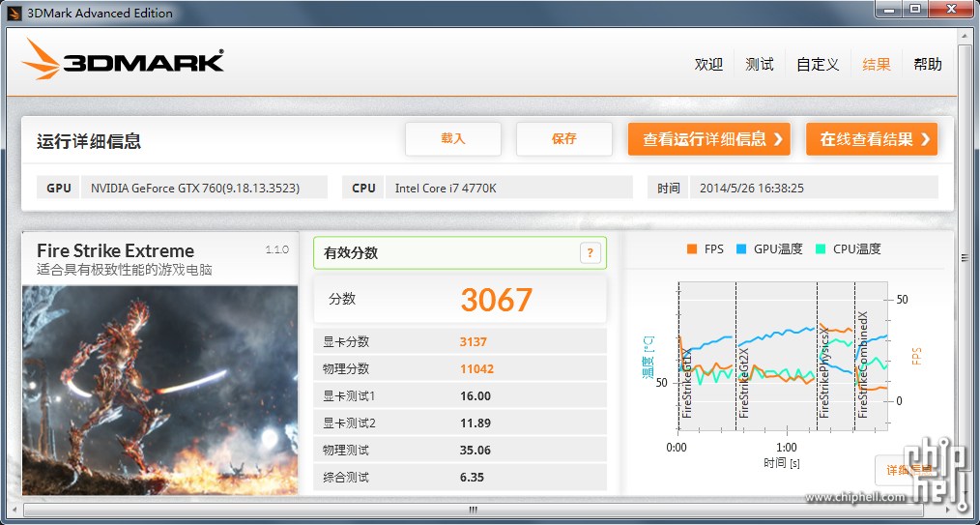Click the score value 3067
The image size is (980, 525).
click(497, 300)
